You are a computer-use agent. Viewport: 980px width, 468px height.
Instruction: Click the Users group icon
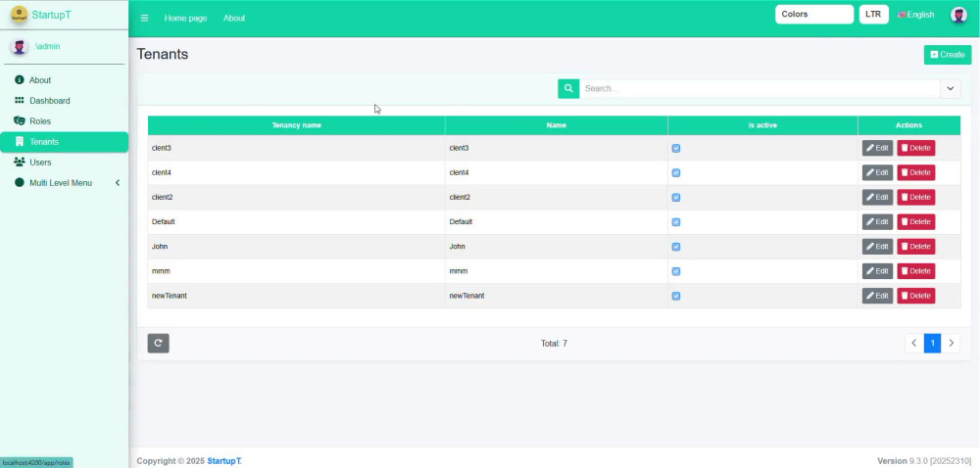point(20,163)
